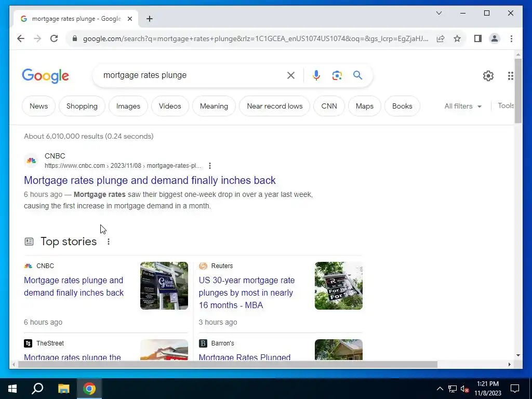Open Reuters 'US 30-year mortgage rate plunges' story
The height and width of the screenshot is (399, 532).
[x=247, y=292]
